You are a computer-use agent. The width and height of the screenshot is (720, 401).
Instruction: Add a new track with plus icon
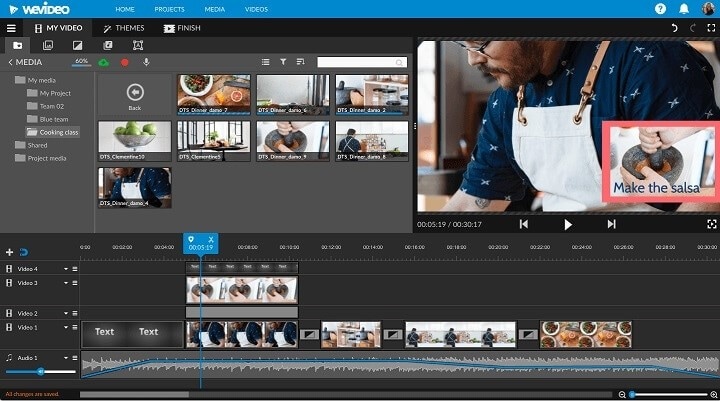pos(9,252)
